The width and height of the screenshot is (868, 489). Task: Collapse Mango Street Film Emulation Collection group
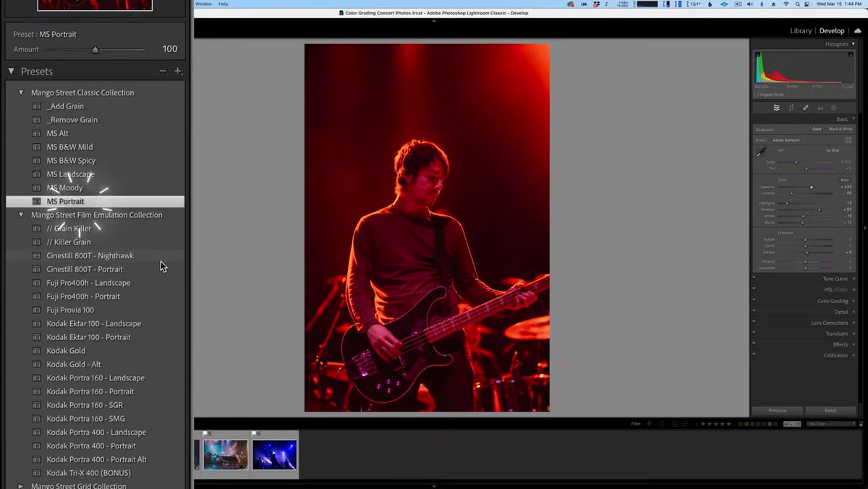click(x=21, y=215)
